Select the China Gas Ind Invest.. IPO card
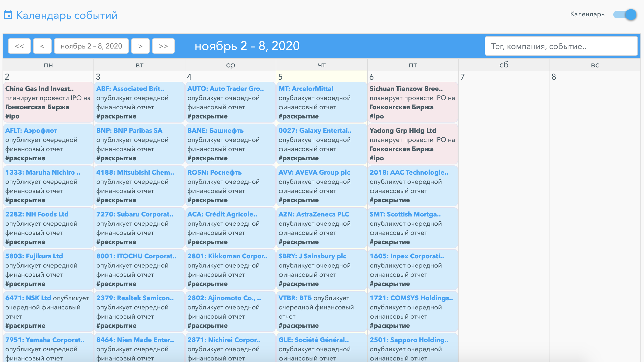The image size is (644, 362). (x=48, y=102)
